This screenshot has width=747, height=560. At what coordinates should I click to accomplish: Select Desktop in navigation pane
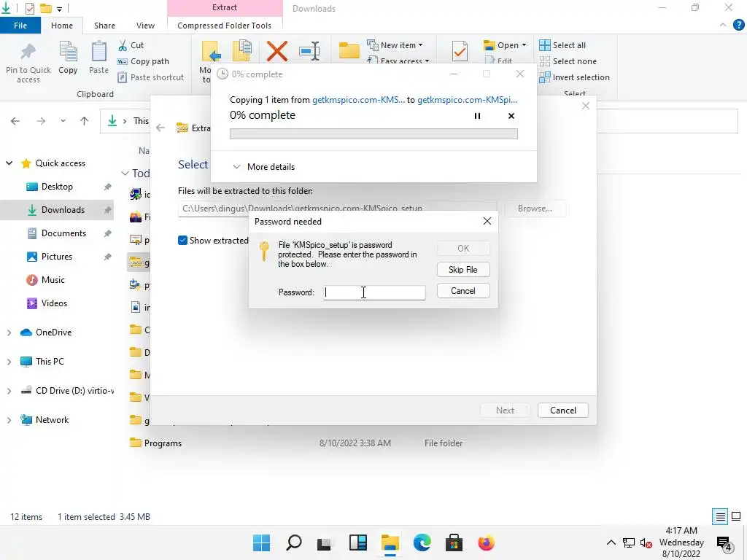point(57,187)
